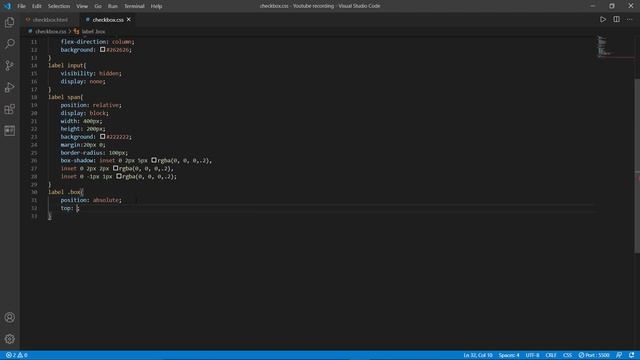Click 'visibility: hidden;' line
This screenshot has width=640, height=360.
click(x=91, y=73)
